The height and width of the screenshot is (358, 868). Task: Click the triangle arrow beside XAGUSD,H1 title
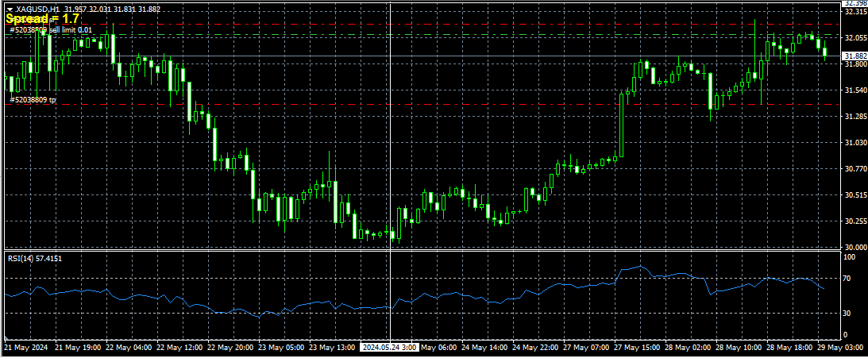pyautogui.click(x=10, y=9)
